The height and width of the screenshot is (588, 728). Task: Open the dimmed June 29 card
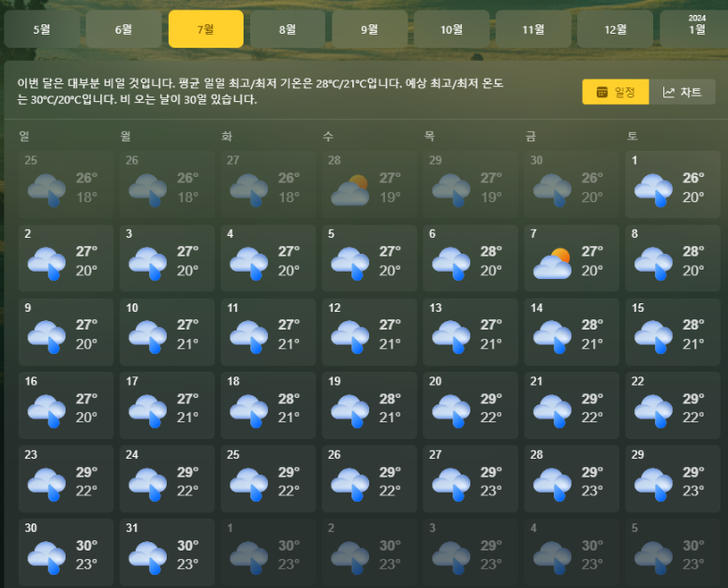[470, 184]
